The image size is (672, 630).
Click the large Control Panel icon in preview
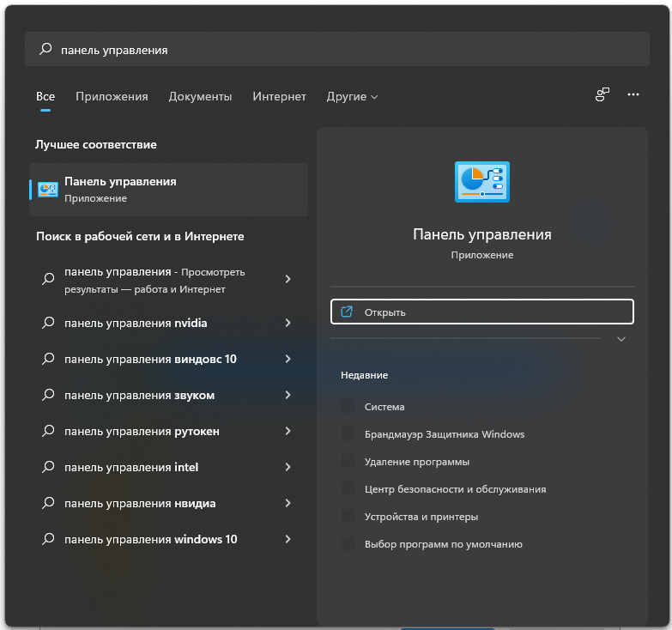pos(482,182)
